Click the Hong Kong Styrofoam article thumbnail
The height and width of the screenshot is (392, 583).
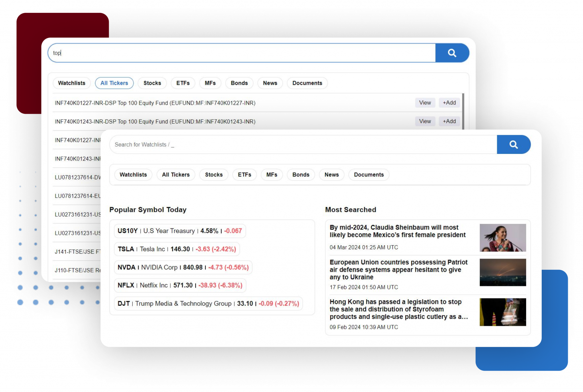pyautogui.click(x=503, y=312)
